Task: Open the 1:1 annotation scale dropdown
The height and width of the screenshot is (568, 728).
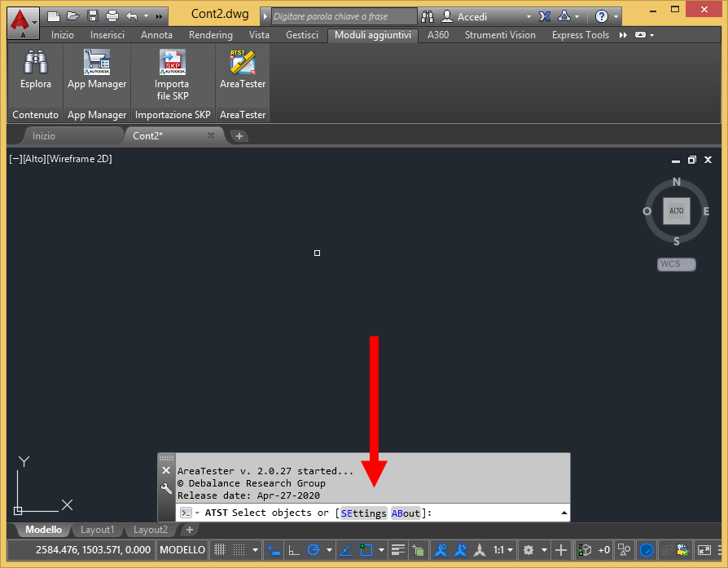Action: (502, 550)
